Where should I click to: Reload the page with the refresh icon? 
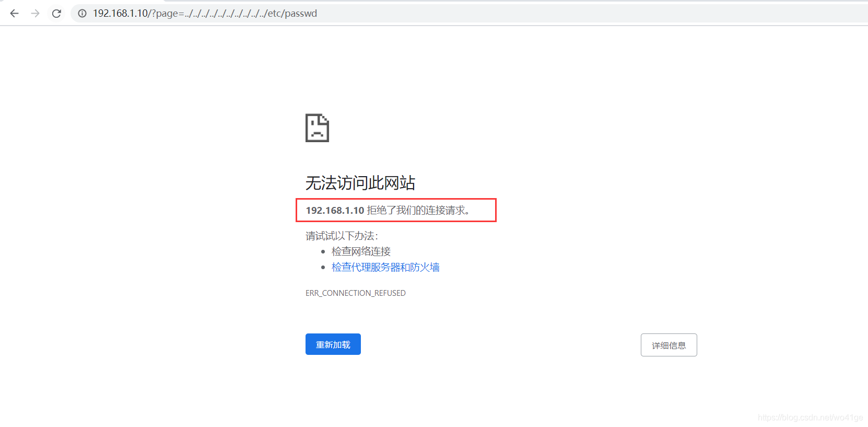[56, 13]
